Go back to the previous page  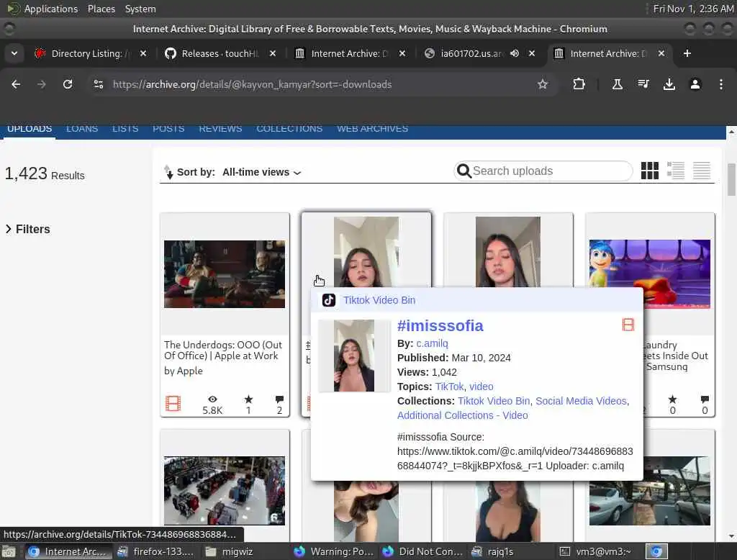(x=16, y=84)
